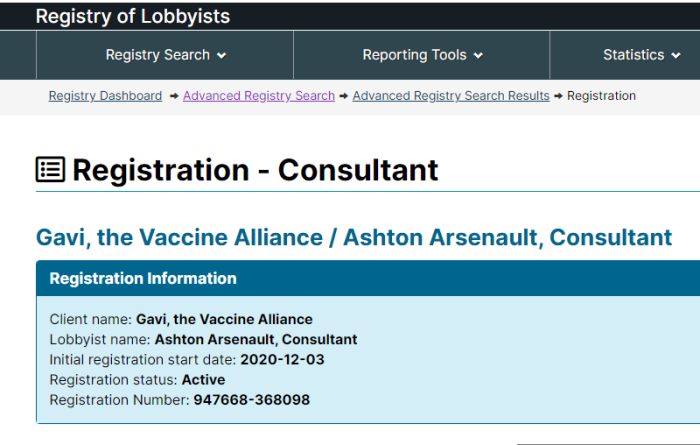Click the arrow icon before the Registration breadcrumb
Viewport: 700px width, 445px height.
558,96
